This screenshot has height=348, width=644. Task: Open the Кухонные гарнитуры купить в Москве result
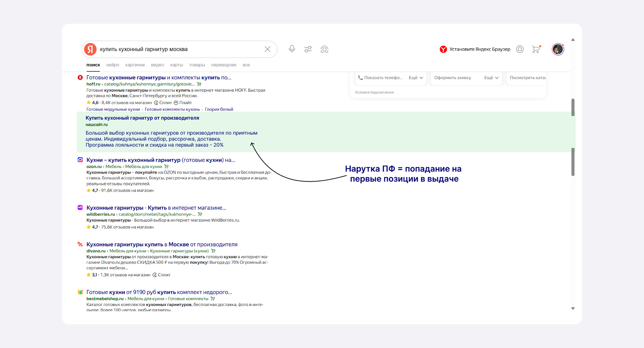(x=162, y=244)
